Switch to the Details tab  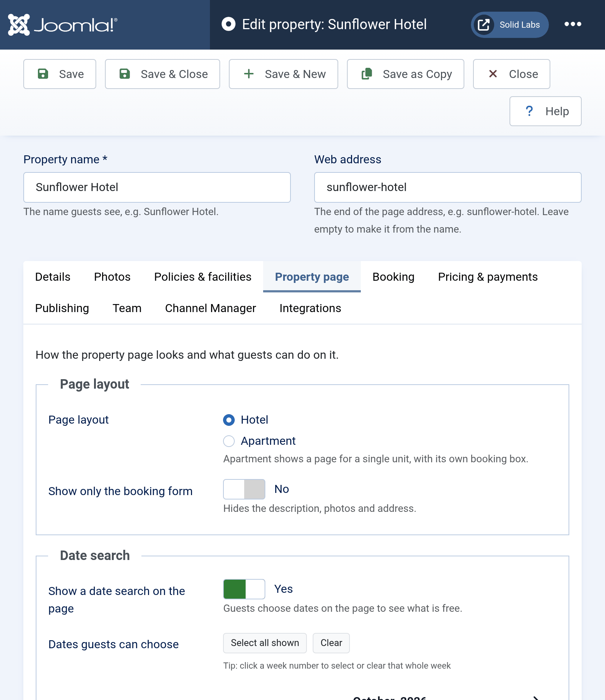coord(53,277)
